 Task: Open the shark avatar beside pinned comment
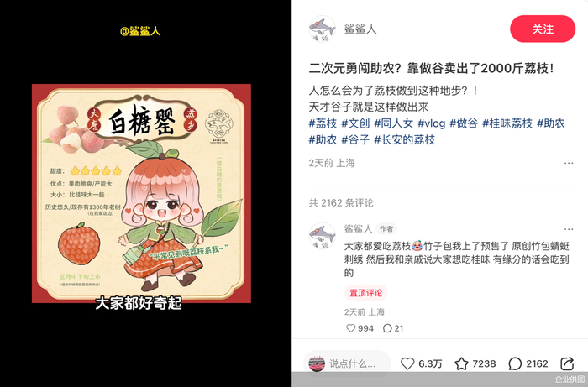322,236
